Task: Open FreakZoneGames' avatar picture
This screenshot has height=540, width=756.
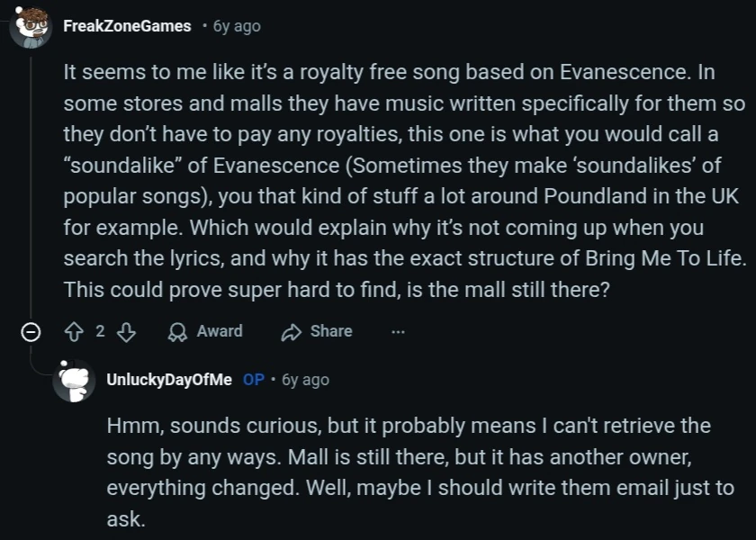Action: tap(31, 29)
